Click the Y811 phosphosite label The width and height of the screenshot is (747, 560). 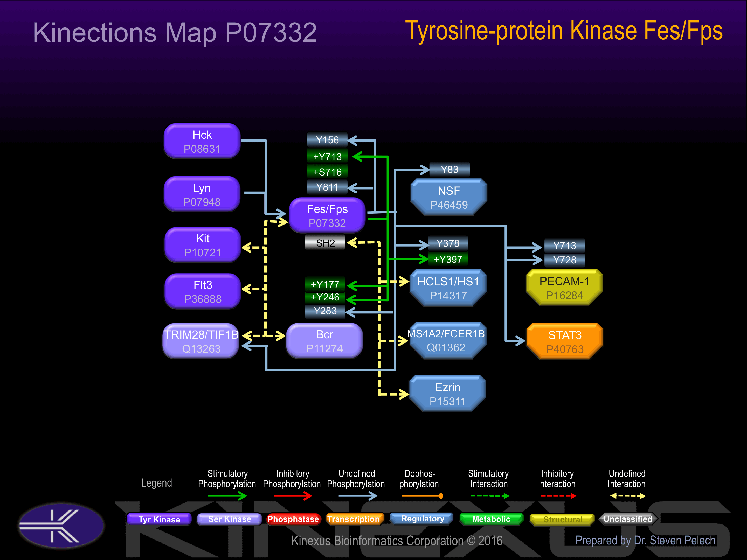[327, 187]
